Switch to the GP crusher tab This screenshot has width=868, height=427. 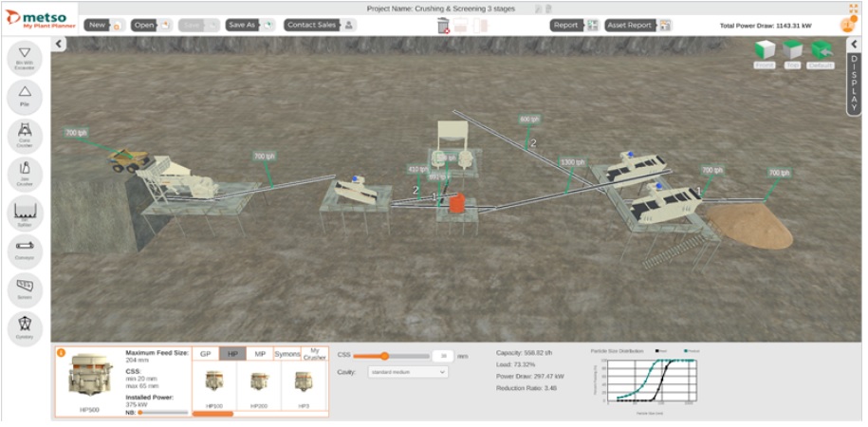point(205,354)
